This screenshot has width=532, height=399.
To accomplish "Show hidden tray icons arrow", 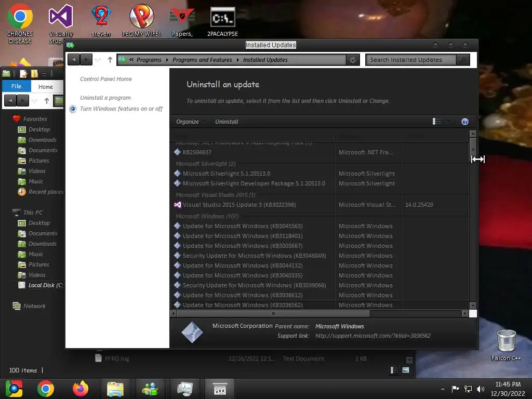I will pos(443,389).
